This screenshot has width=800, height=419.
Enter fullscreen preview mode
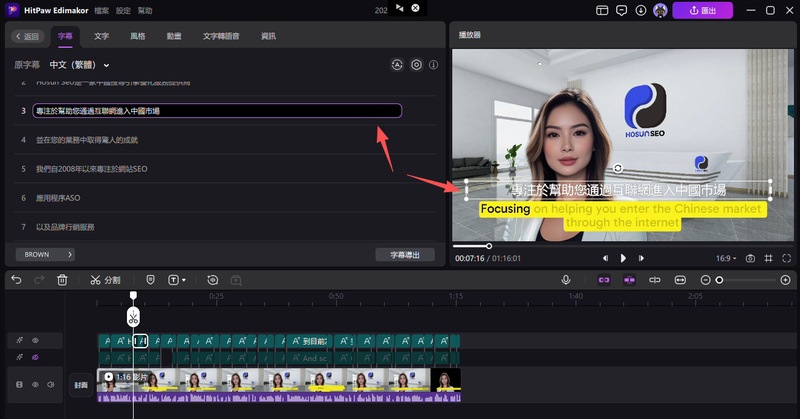click(787, 258)
